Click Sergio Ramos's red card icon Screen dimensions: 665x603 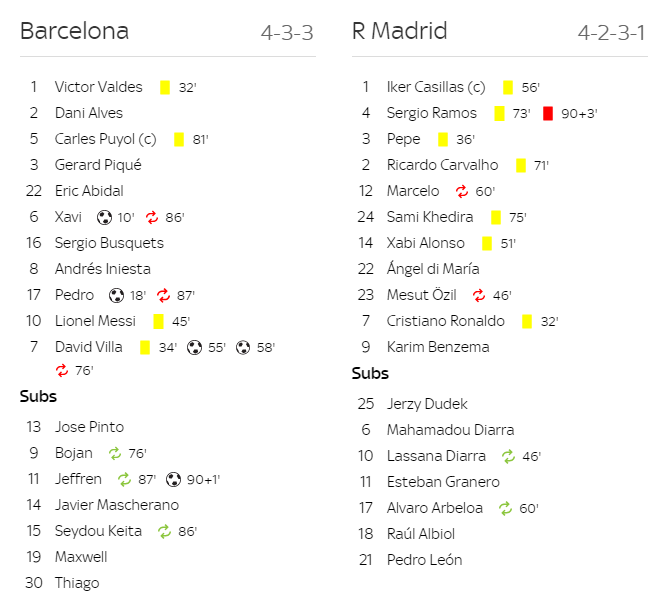click(x=548, y=114)
